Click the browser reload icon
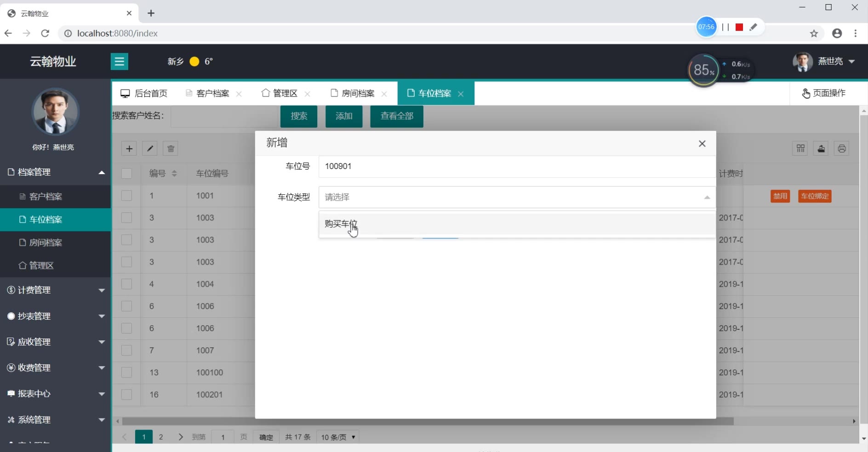The image size is (868, 452). click(45, 33)
